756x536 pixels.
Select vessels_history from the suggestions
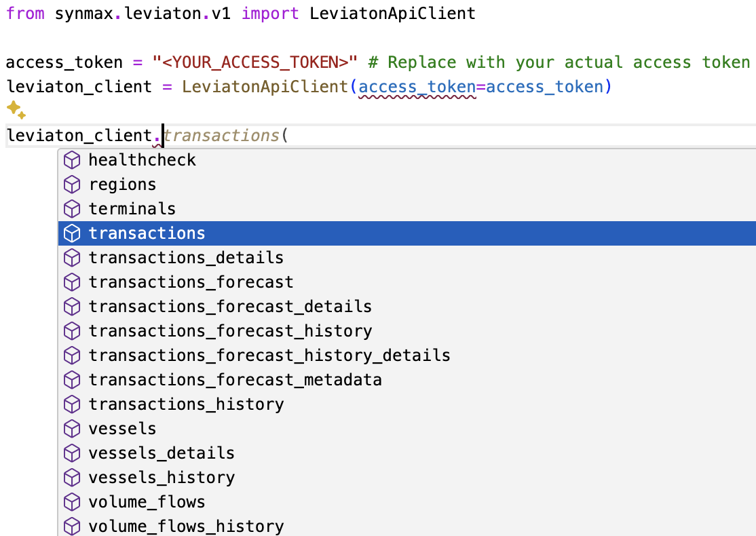click(161, 478)
